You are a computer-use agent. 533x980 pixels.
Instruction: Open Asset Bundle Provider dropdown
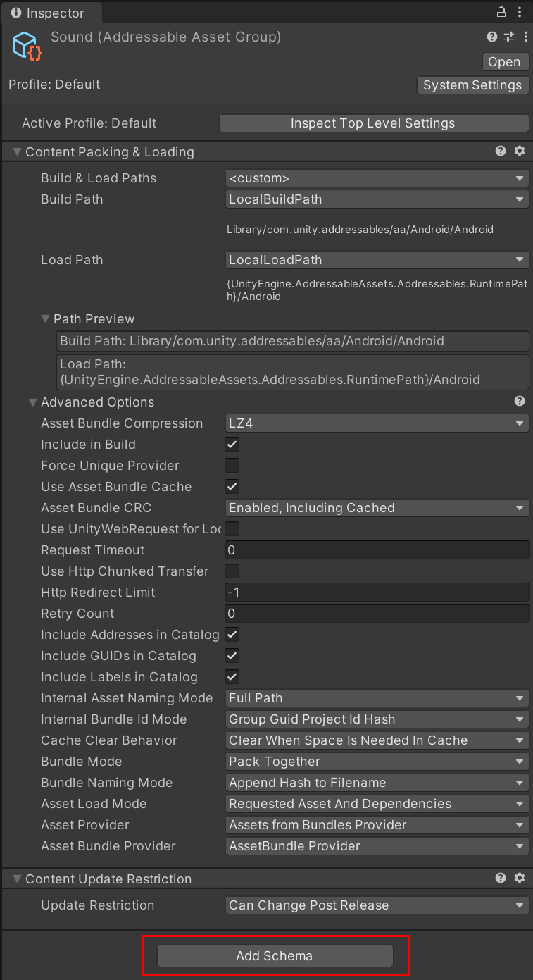tap(377, 846)
